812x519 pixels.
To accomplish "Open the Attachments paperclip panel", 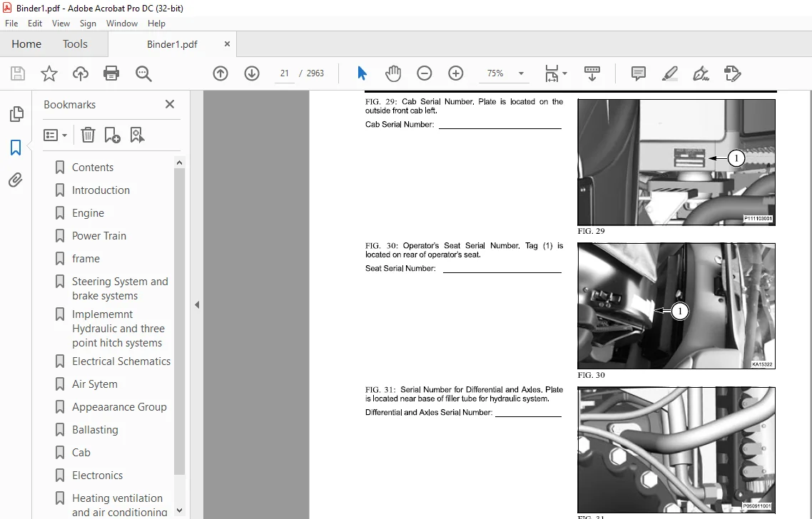I will (16, 180).
